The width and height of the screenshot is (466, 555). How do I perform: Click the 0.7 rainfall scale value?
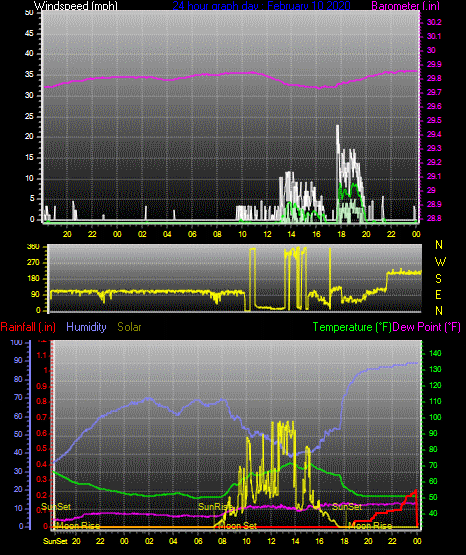pos(42,417)
